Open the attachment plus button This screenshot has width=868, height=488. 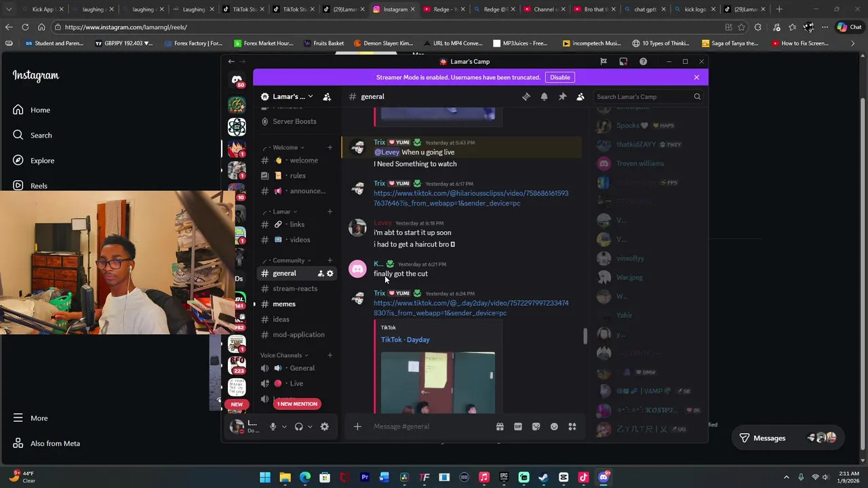click(x=357, y=426)
